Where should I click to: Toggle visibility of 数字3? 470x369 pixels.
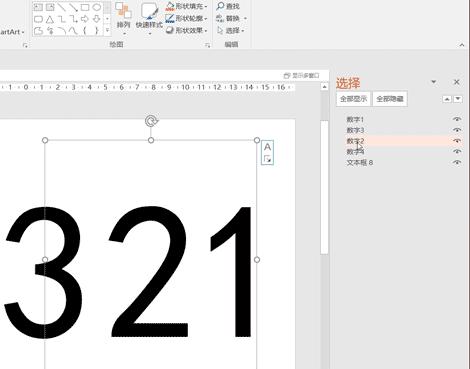[x=457, y=130]
